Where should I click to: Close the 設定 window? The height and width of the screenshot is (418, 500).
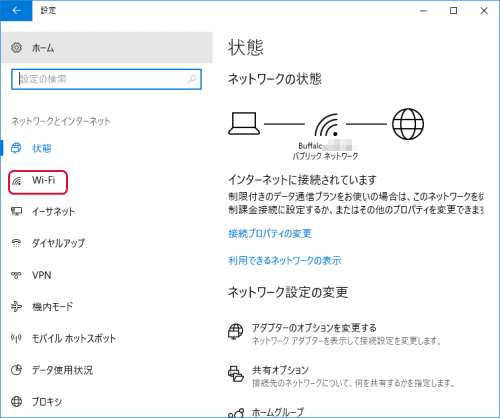pyautogui.click(x=484, y=11)
